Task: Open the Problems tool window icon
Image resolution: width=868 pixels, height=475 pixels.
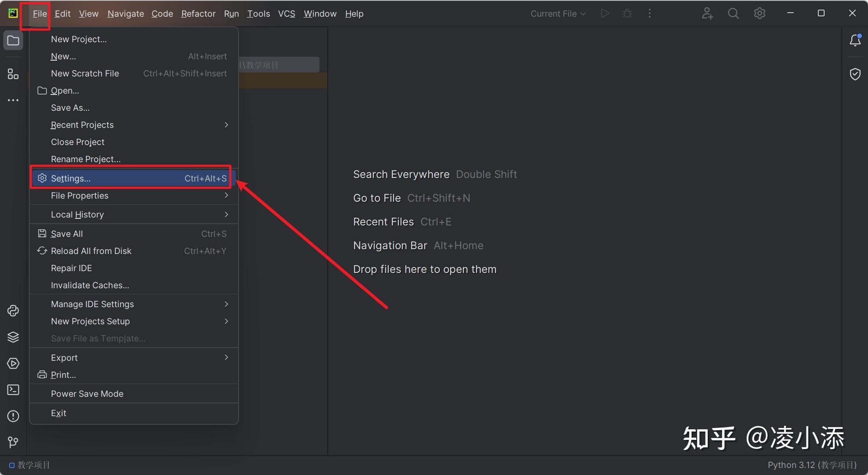Action: pyautogui.click(x=13, y=416)
